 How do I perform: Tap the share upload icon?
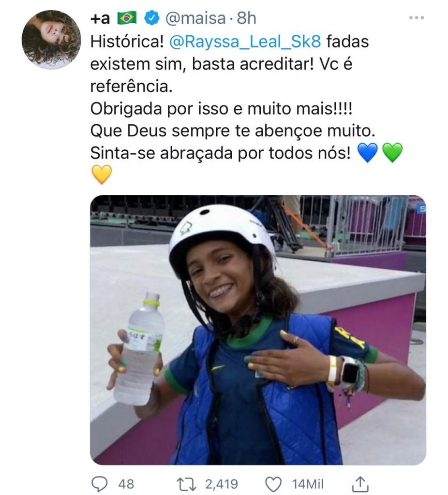click(x=360, y=484)
